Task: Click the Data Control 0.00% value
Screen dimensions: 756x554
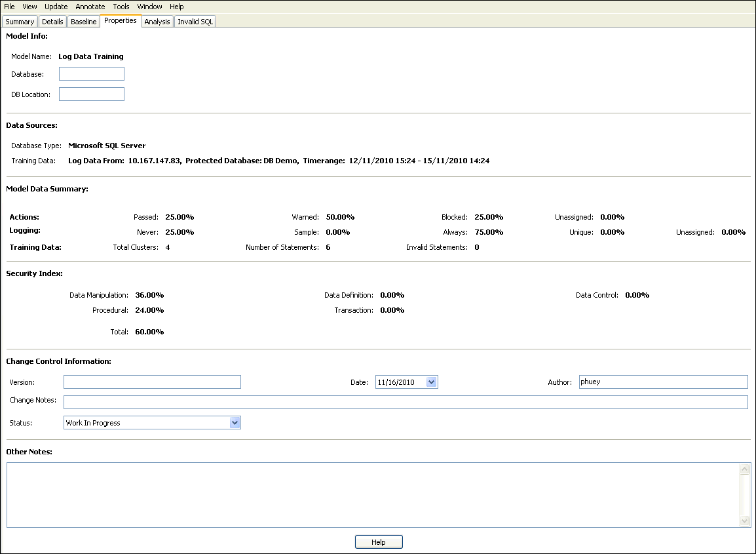Action: click(637, 295)
